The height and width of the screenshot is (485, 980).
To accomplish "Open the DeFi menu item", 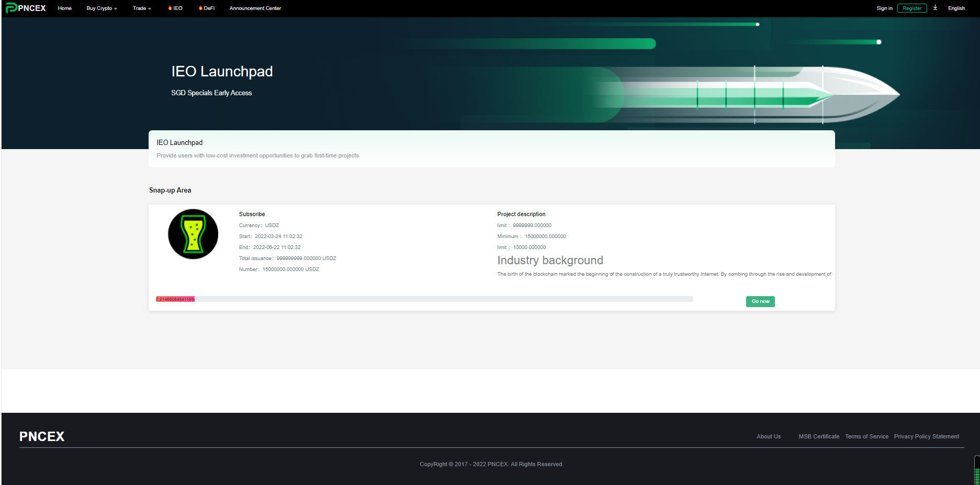I will pyautogui.click(x=209, y=8).
